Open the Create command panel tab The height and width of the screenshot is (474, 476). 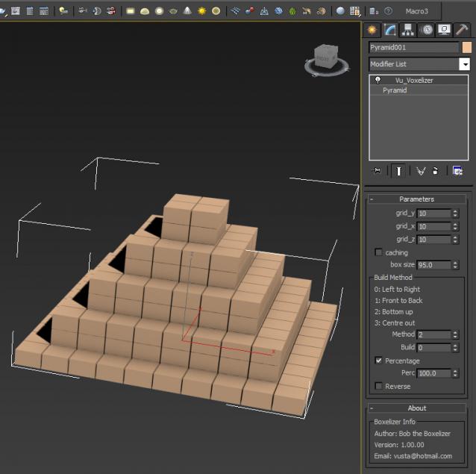[x=372, y=30]
